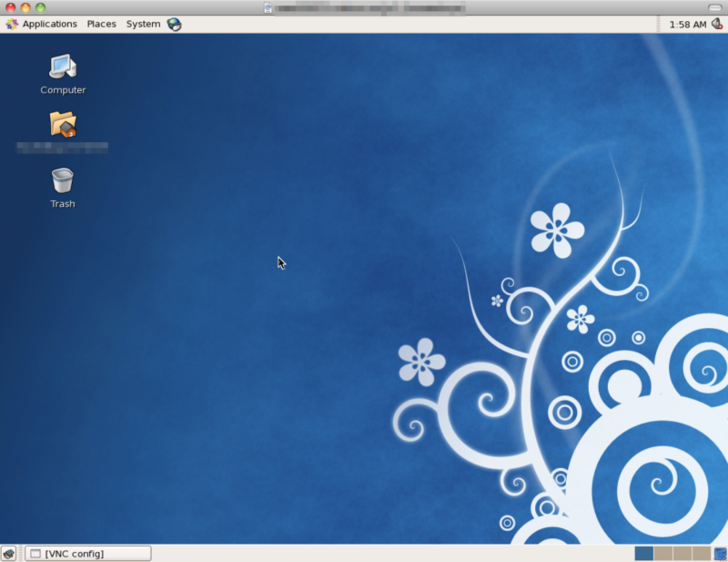Open the Places menu
The image size is (728, 562).
pos(101,24)
